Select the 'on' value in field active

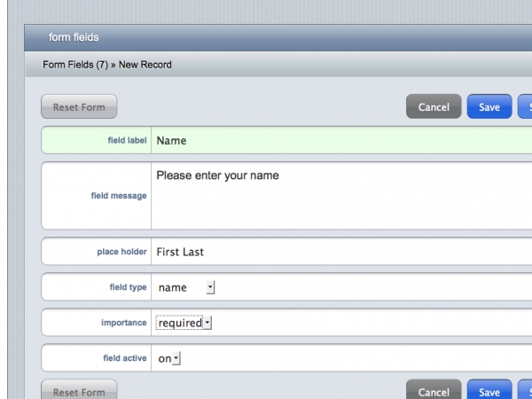coord(165,358)
